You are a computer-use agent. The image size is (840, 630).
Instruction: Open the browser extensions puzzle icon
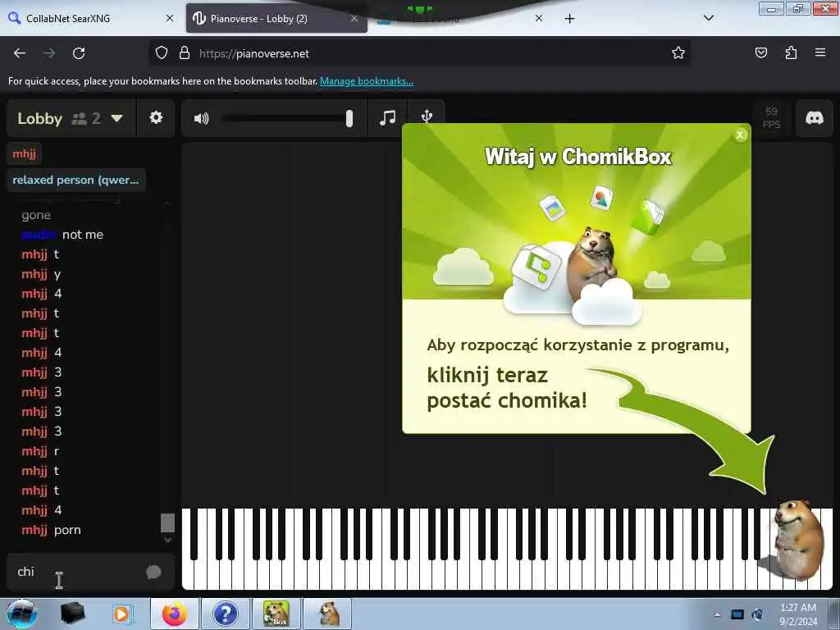click(x=791, y=52)
